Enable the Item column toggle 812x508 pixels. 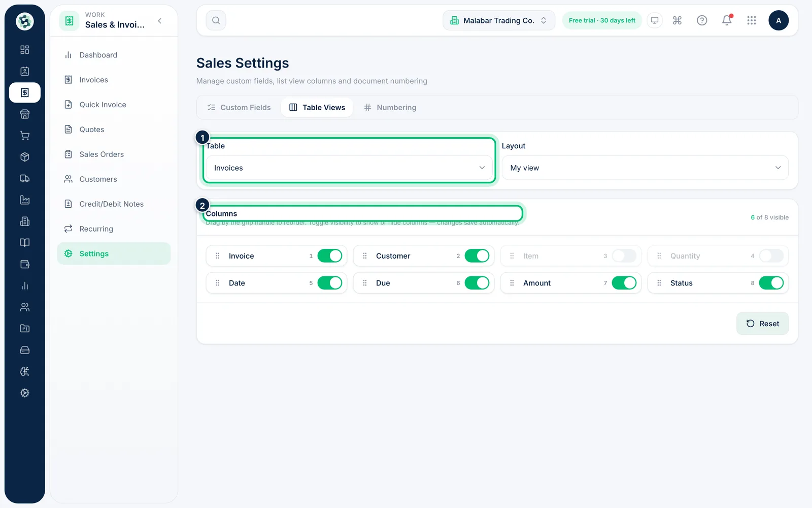[624, 256]
